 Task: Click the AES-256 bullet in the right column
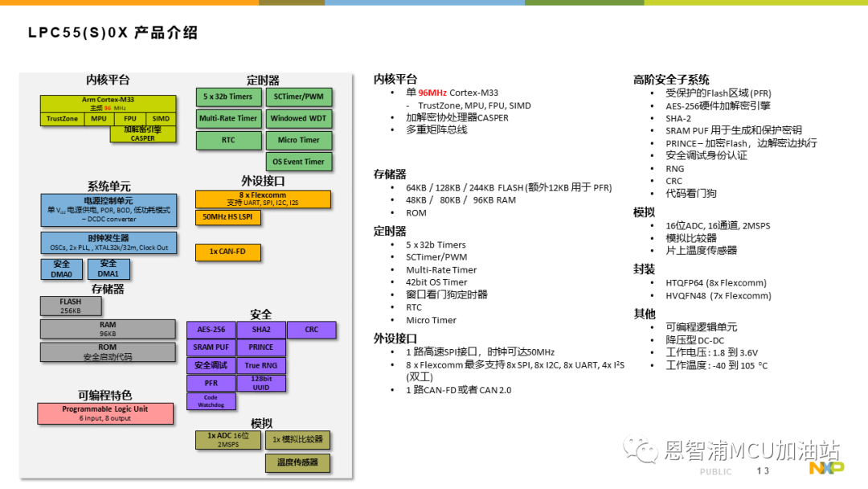click(718, 106)
